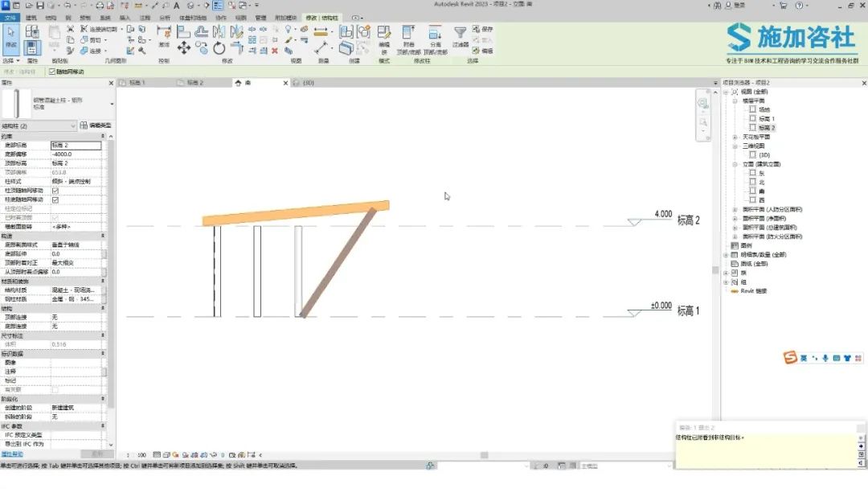Click the 底部标高 value input field

point(76,145)
